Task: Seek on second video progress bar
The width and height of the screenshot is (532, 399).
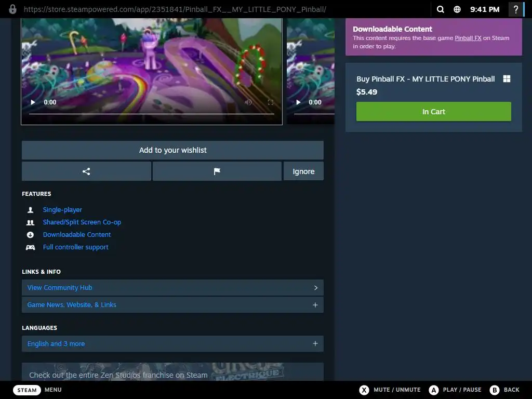Action: [314, 114]
